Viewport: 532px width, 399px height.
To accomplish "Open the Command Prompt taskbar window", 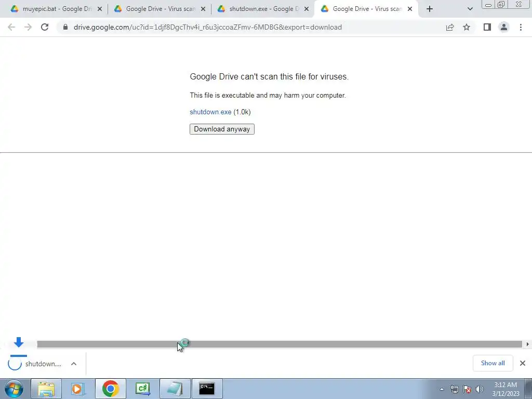I will tap(207, 389).
